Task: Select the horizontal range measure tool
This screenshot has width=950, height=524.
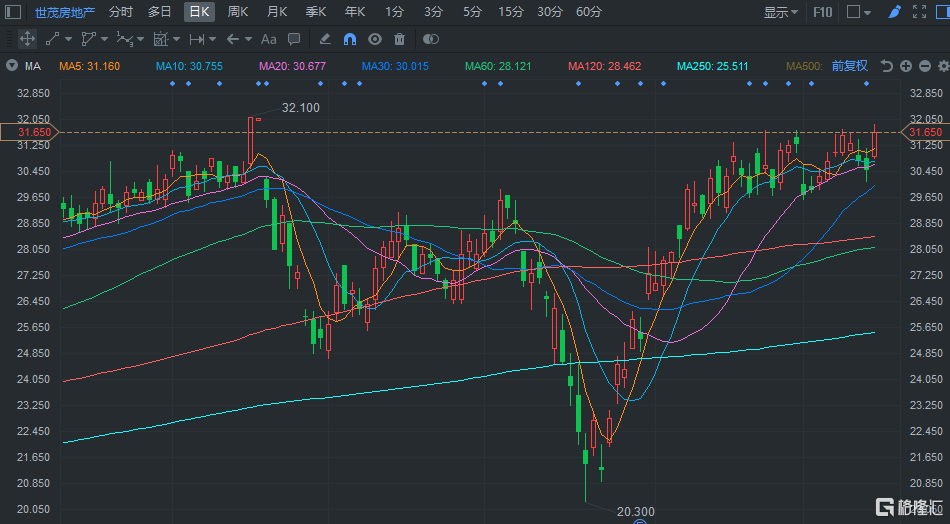Action: tap(197, 39)
